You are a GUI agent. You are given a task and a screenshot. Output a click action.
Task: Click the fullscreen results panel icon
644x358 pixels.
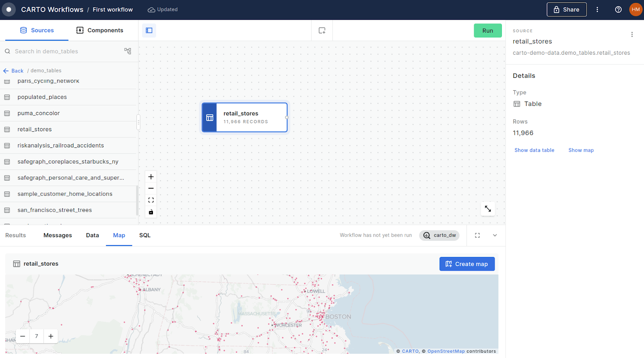point(477,236)
